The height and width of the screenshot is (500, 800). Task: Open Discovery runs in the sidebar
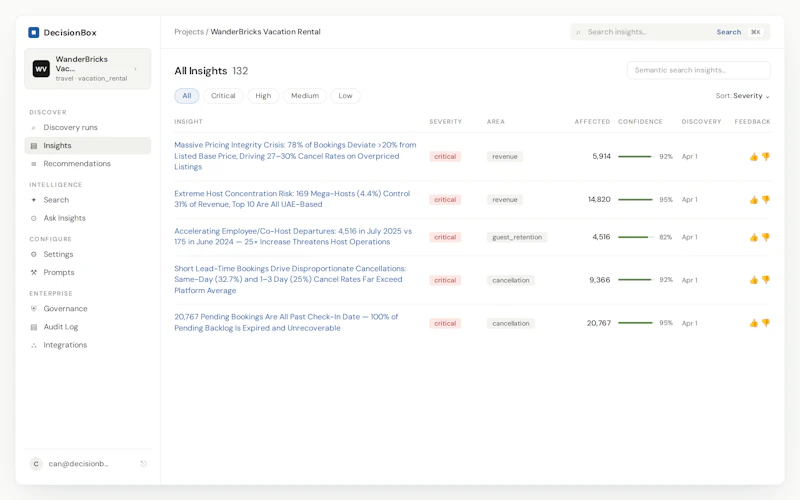[x=88, y=128]
